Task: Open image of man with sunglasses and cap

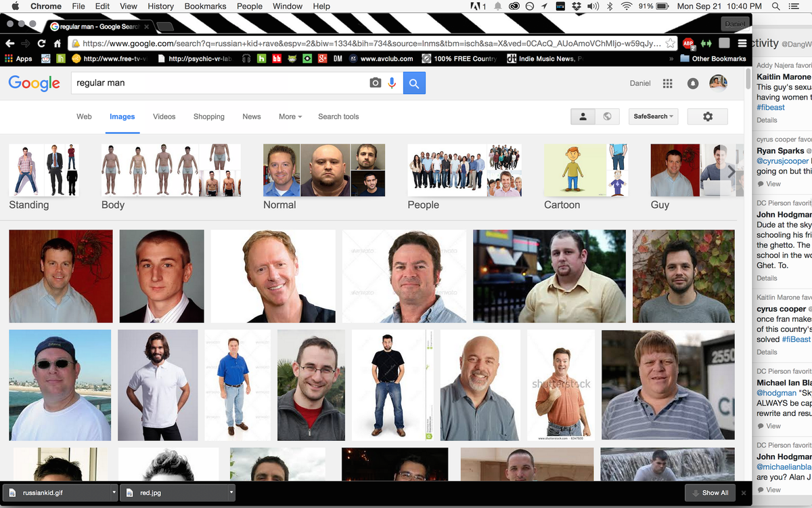Action: (x=60, y=385)
